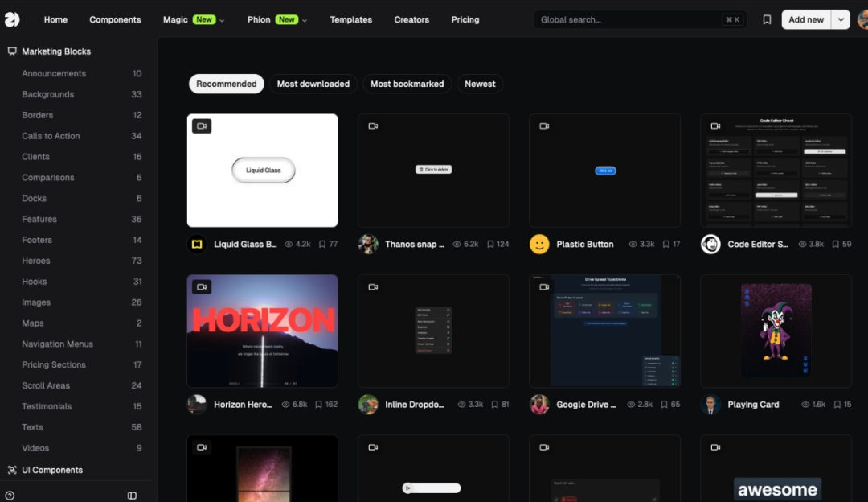Click the Marketing Blocks section icon
Screen dimensions: 868x502
coord(12,51)
